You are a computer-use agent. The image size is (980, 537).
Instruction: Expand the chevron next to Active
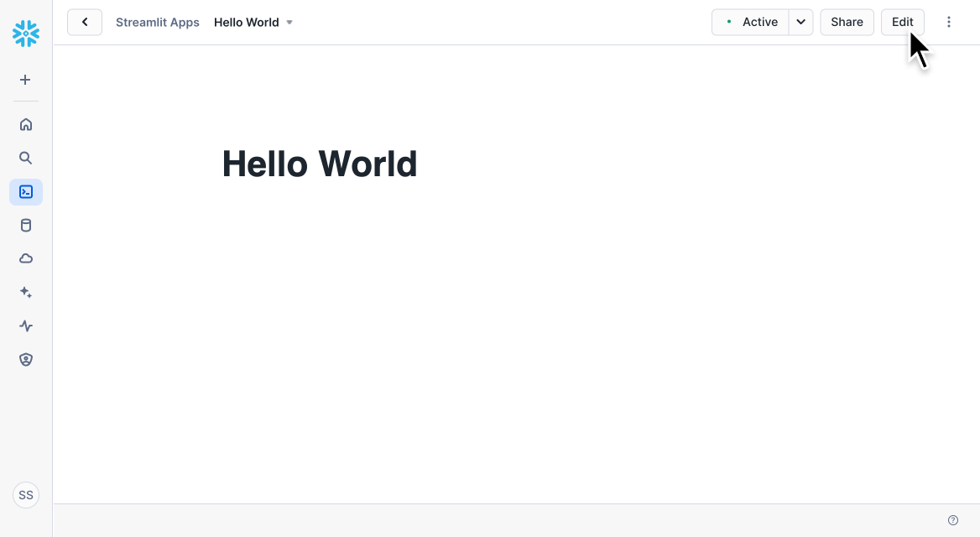pyautogui.click(x=800, y=22)
